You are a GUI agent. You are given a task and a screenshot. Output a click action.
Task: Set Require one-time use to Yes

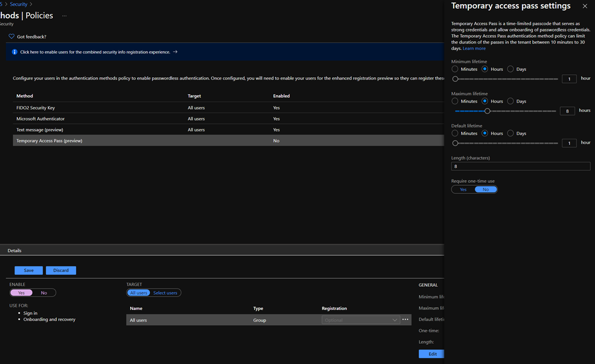pyautogui.click(x=463, y=189)
